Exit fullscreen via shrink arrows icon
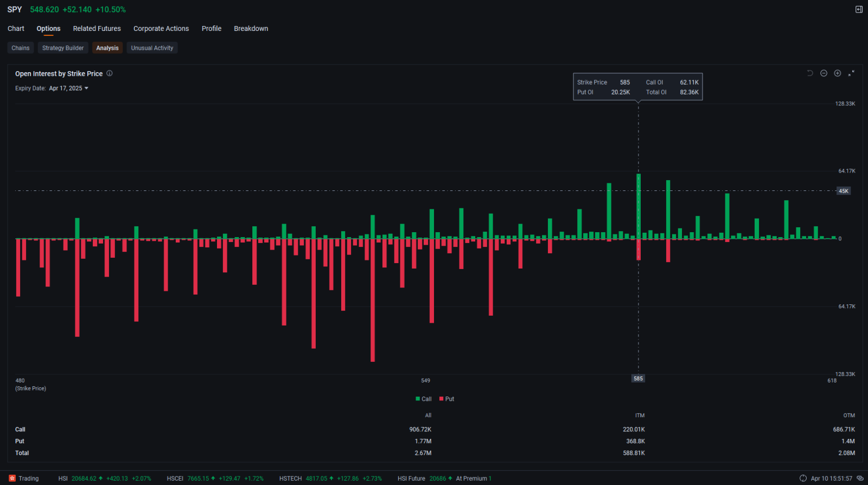The width and height of the screenshot is (868, 485). (x=851, y=73)
